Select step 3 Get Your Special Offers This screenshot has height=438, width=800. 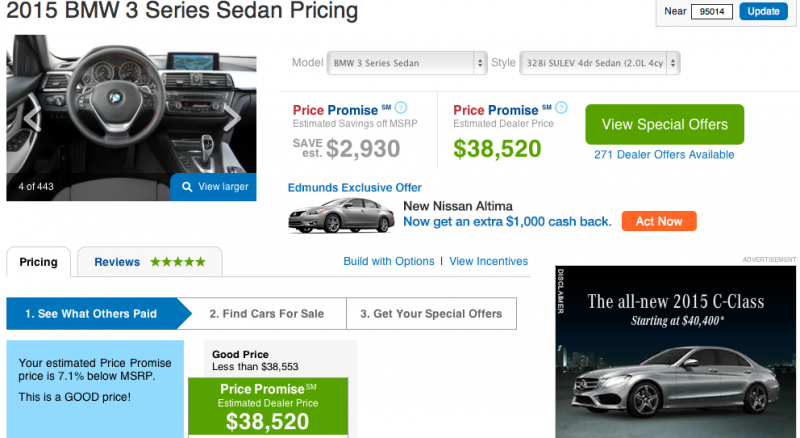click(x=431, y=314)
